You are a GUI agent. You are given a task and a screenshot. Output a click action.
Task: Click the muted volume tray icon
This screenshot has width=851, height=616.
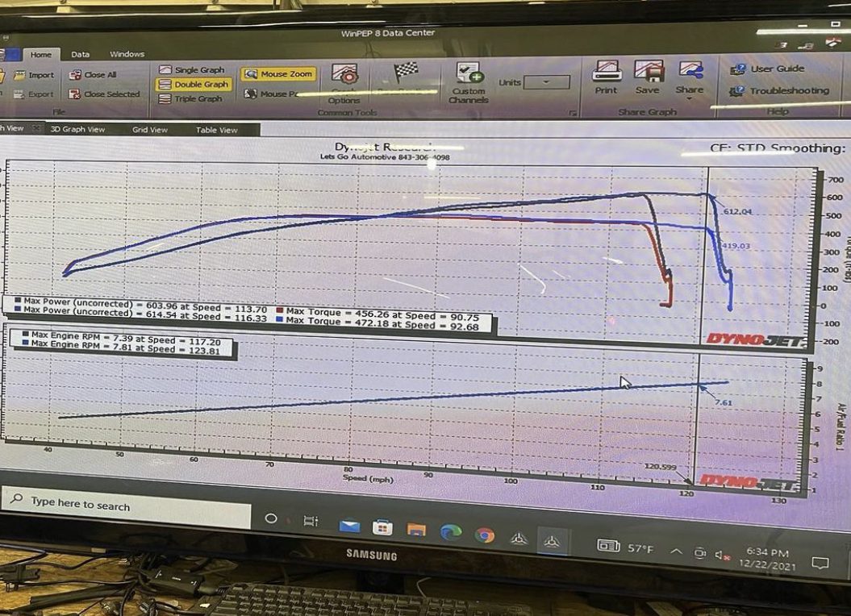723,556
